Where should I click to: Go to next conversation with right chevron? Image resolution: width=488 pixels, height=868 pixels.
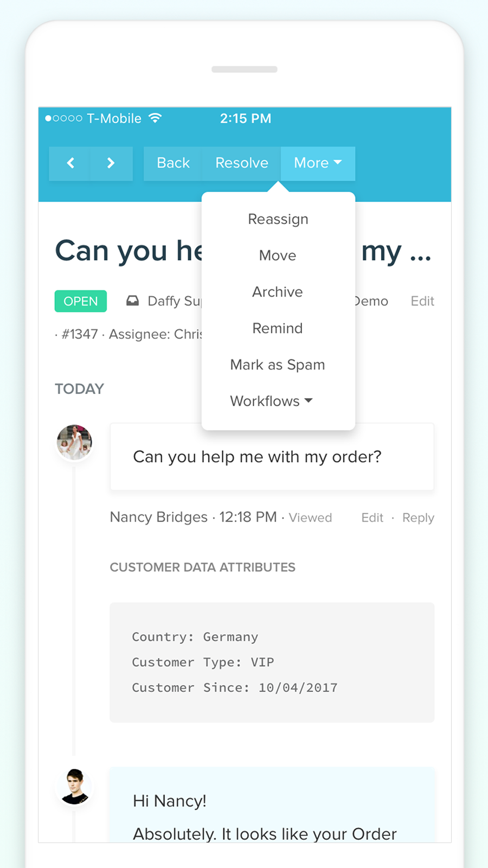tap(111, 163)
